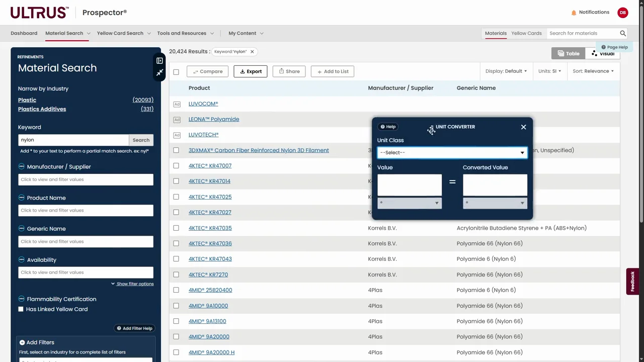Open the Feedback side tab
The width and height of the screenshot is (644, 362).
(632, 282)
